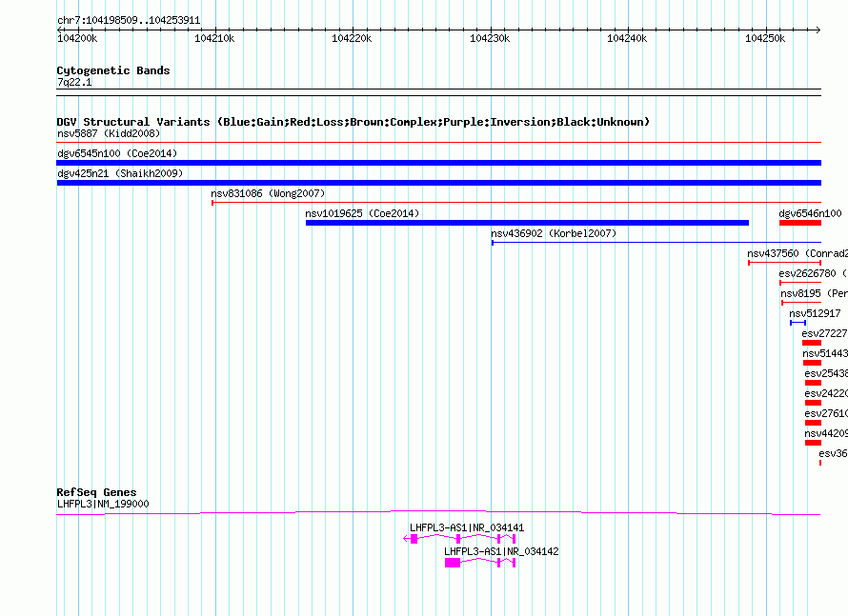
Task: Click the large exon block of LHFPL3-AS1|NR_034142
Action: tap(453, 563)
